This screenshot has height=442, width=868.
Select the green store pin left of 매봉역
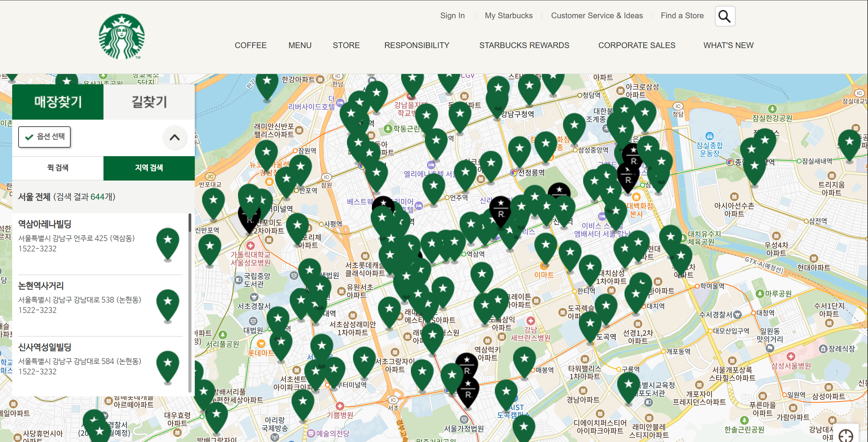coord(524,362)
